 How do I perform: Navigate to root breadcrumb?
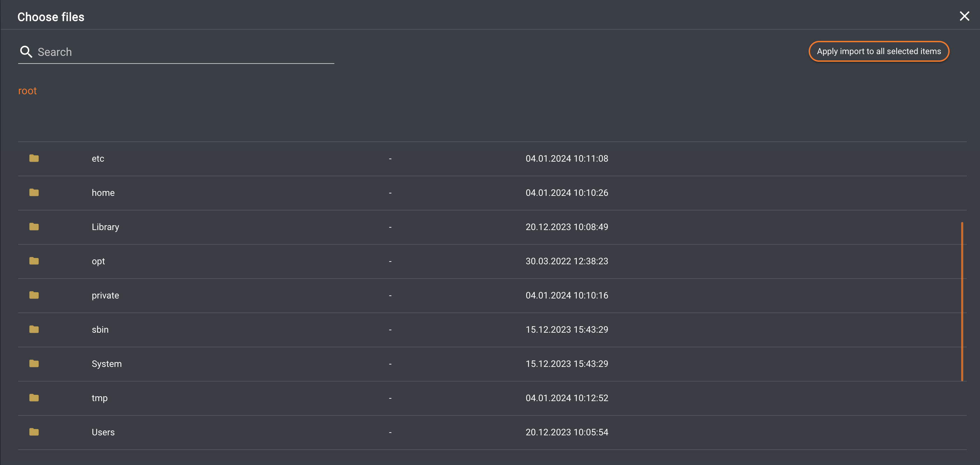tap(27, 91)
